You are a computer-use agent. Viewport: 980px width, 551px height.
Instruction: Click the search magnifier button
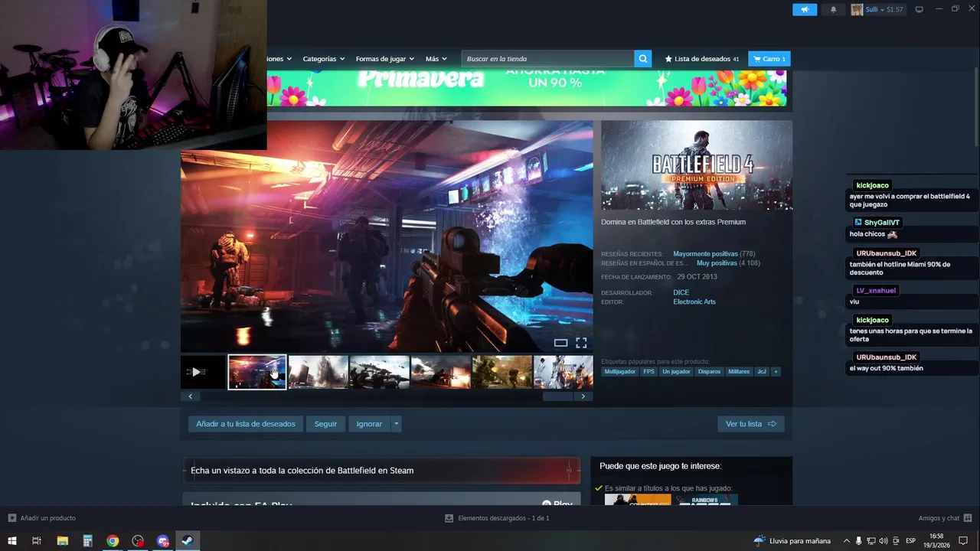coord(643,58)
